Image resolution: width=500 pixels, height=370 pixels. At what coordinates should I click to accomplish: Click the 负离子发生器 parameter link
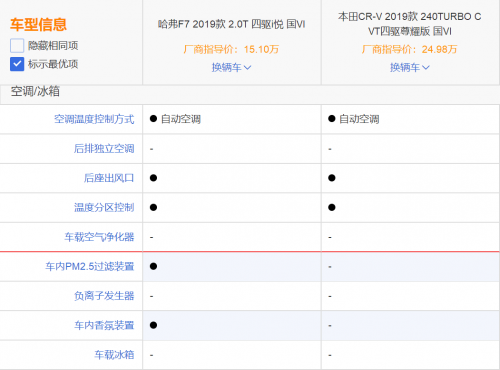click(104, 296)
